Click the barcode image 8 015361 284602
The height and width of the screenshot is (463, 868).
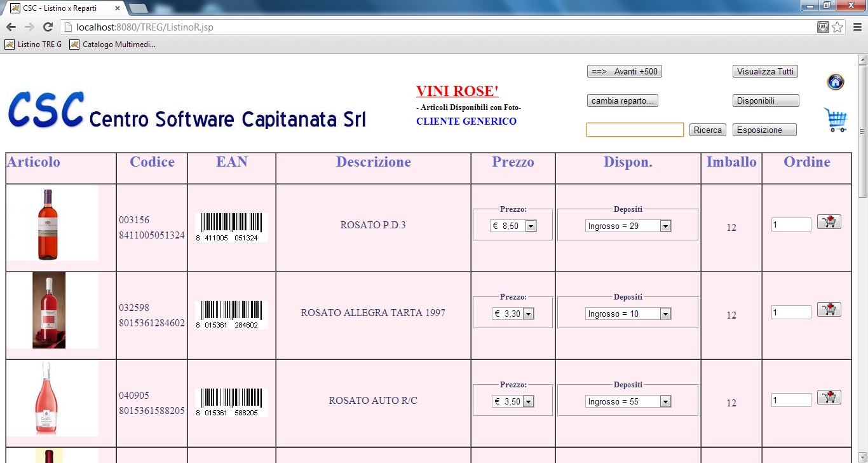[232, 315]
